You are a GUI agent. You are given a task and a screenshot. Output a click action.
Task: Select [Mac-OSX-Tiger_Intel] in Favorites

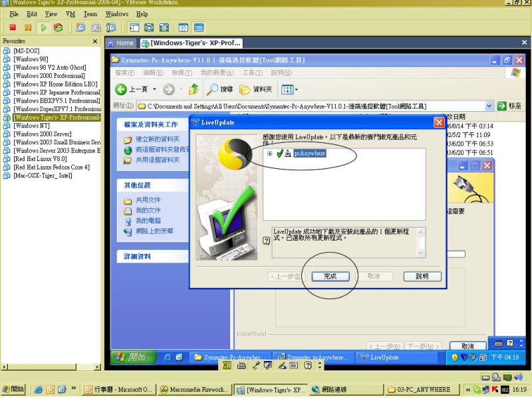[43, 176]
